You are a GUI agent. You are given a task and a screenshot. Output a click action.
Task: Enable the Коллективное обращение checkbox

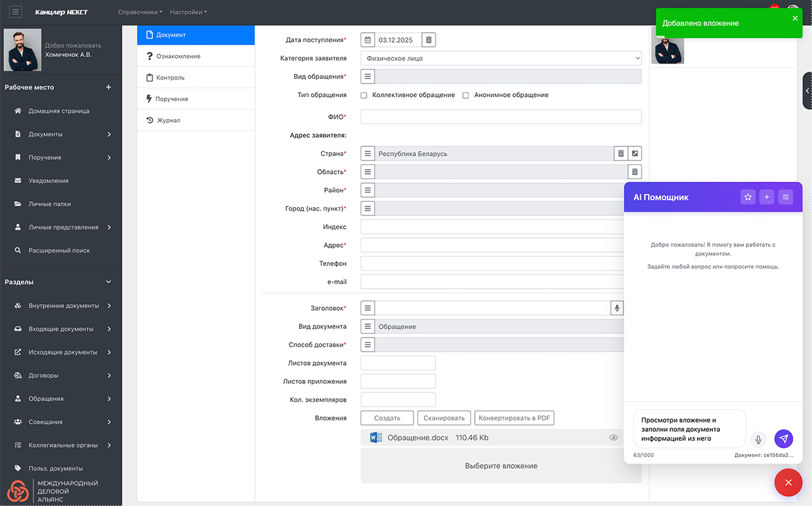[x=364, y=96]
